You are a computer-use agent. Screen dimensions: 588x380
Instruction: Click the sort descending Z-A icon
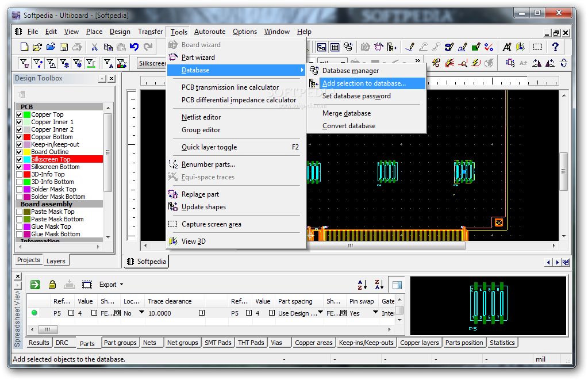coord(379,285)
